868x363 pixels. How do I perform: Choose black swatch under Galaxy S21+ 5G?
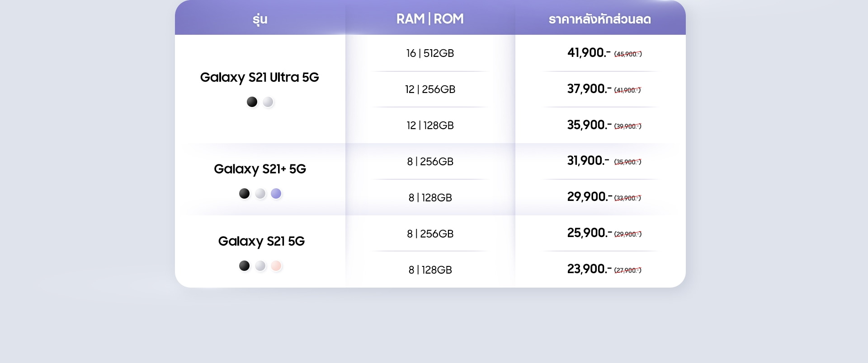(x=244, y=194)
